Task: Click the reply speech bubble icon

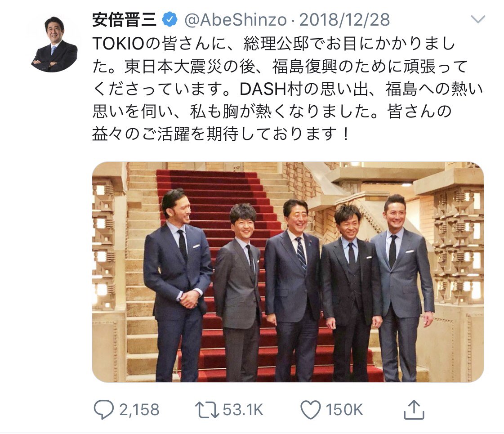Action: [x=103, y=410]
